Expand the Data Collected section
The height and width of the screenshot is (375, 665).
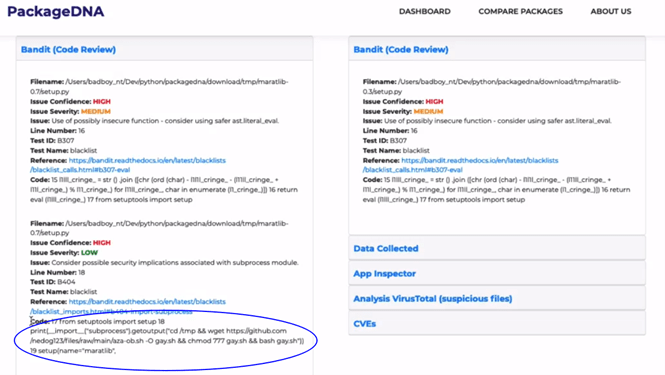pyautogui.click(x=386, y=249)
